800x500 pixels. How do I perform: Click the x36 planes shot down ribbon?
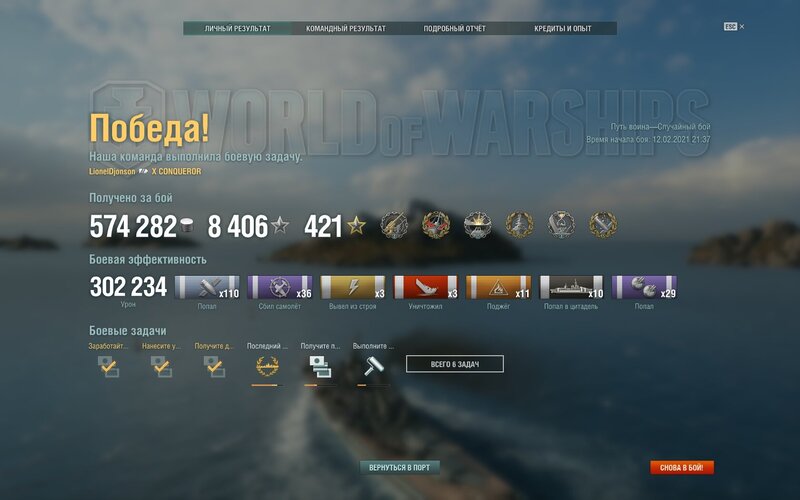click(x=280, y=287)
